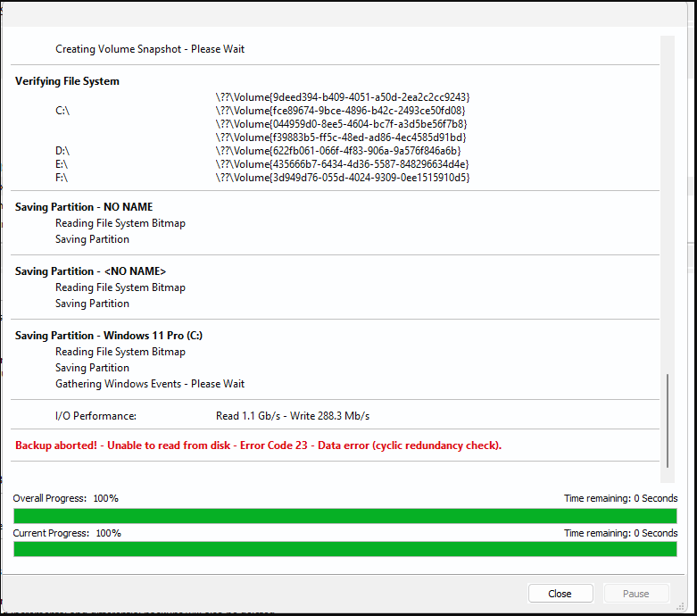Click volume GUID starting with 3d949d76
The width and height of the screenshot is (697, 616).
343,178
